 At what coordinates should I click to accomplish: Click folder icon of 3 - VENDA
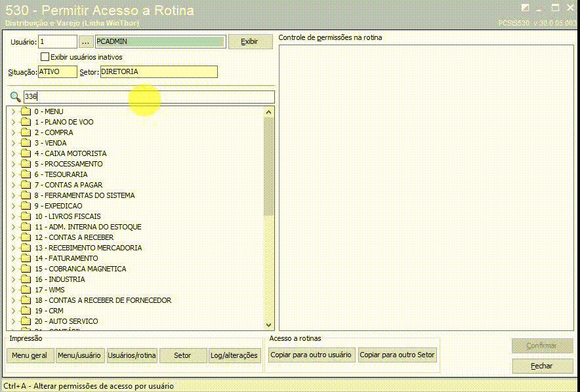pyautogui.click(x=26, y=143)
